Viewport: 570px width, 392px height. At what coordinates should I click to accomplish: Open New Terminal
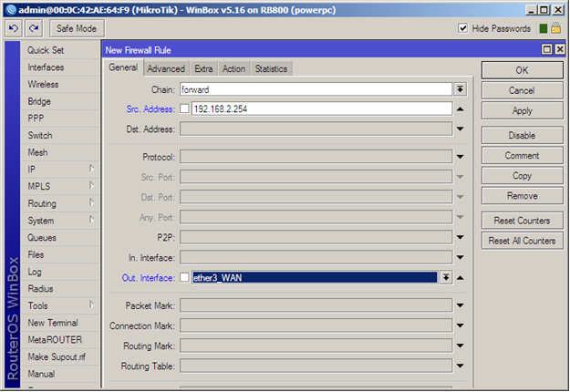pyautogui.click(x=60, y=323)
